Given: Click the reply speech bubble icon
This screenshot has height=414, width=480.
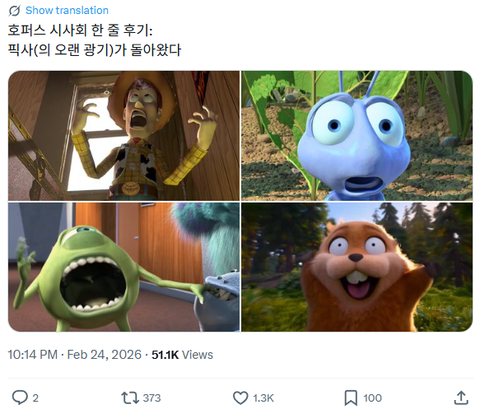Looking at the screenshot, I should pyautogui.click(x=20, y=398).
